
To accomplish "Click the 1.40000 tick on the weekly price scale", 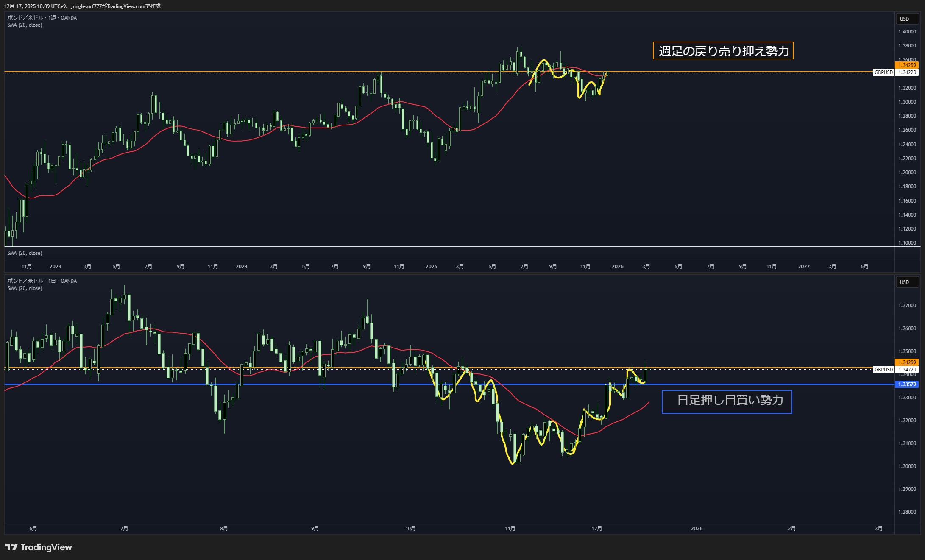I will [907, 32].
